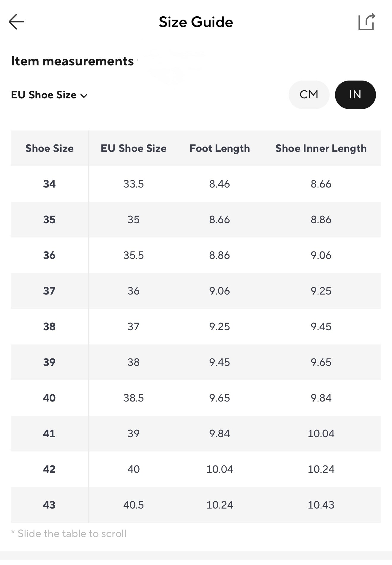
Task: Select shoe size 34 row
Action: coord(49,184)
